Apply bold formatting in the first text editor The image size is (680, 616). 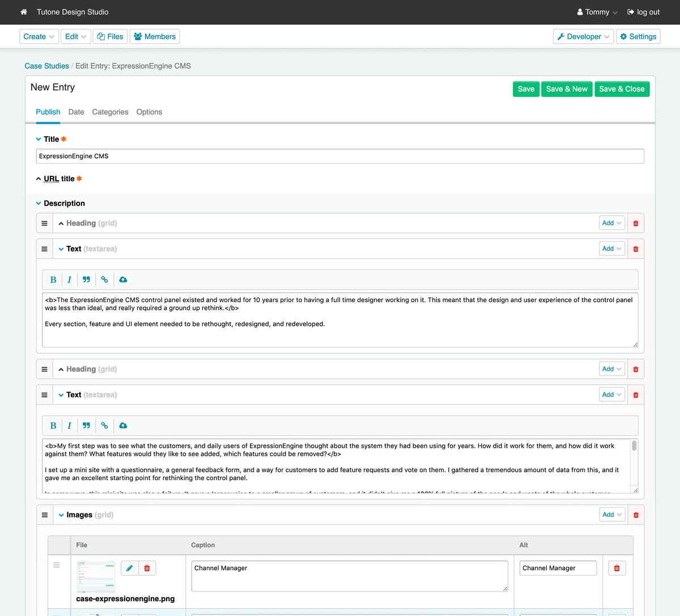coord(53,279)
